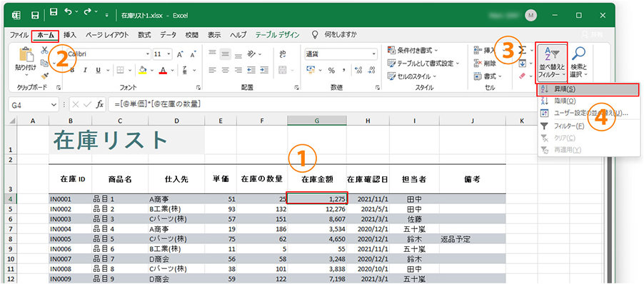Open the Customize Quick Access Toolbar arrow
This screenshot has height=284, width=644.
tap(107, 15)
